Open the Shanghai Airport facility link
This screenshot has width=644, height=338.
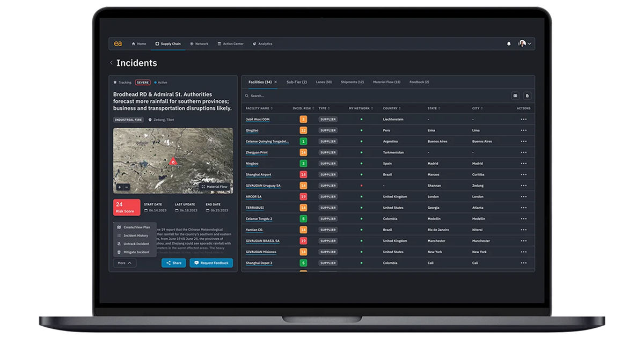(x=259, y=174)
